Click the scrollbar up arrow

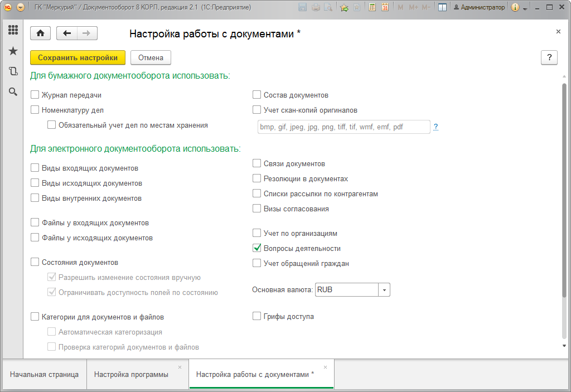click(564, 76)
